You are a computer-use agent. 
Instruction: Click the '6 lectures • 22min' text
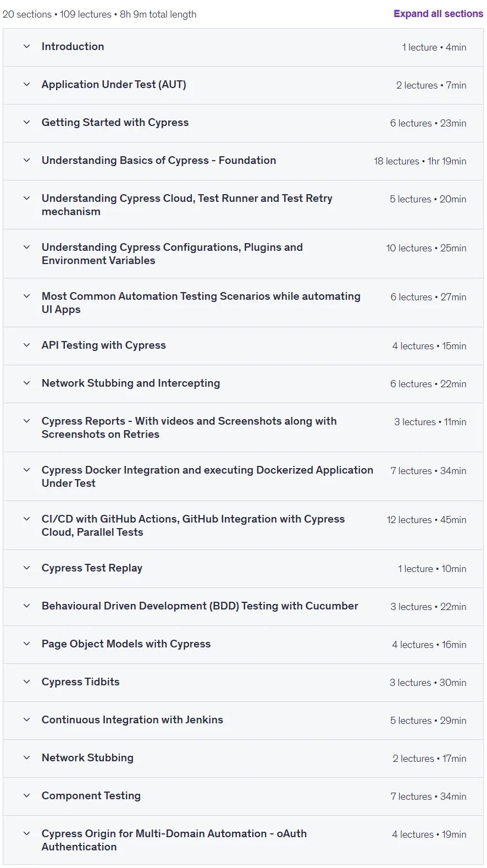point(428,384)
